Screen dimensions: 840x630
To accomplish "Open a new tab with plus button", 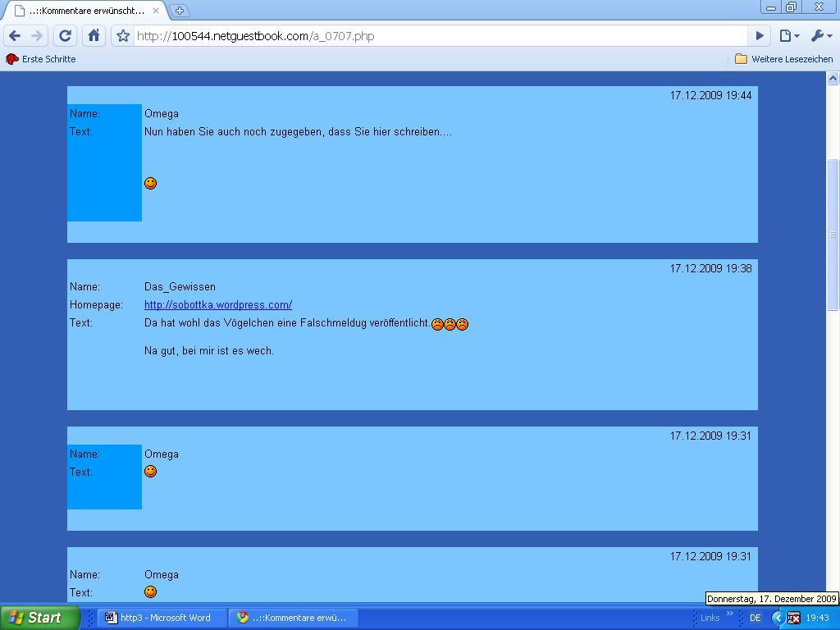I will (x=179, y=11).
